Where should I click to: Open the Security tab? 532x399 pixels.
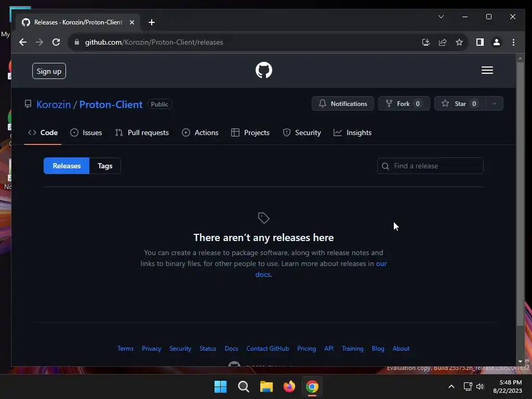coord(302,132)
